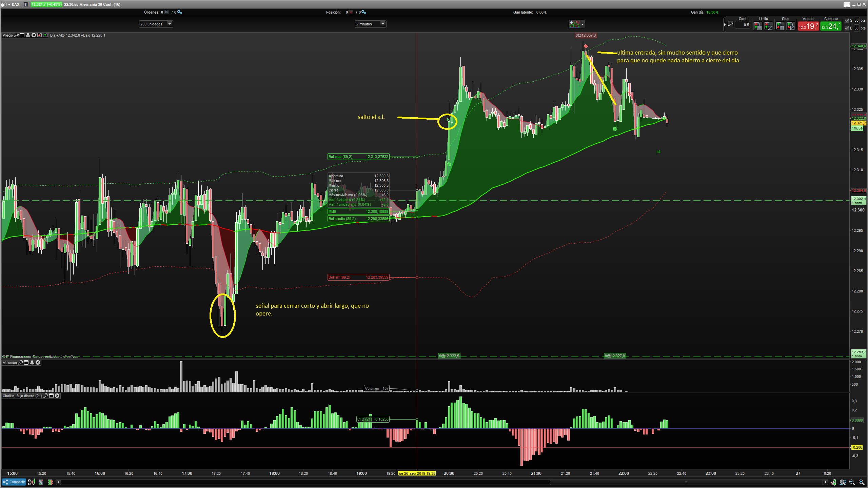The height and width of the screenshot is (488, 868).
Task: Expand chart trading mode dropdown arrow
Action: pos(583,24)
